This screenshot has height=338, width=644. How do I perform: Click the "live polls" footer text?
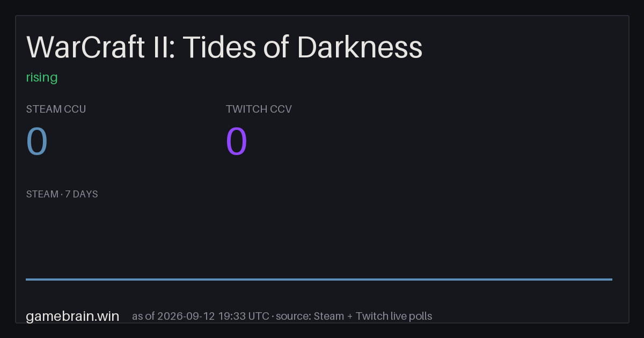[x=411, y=316]
